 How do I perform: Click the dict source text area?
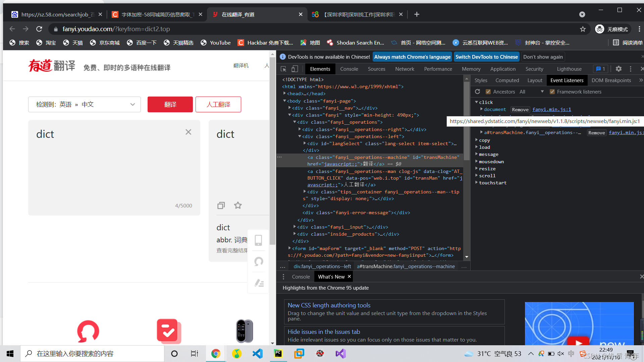pyautogui.click(x=114, y=168)
